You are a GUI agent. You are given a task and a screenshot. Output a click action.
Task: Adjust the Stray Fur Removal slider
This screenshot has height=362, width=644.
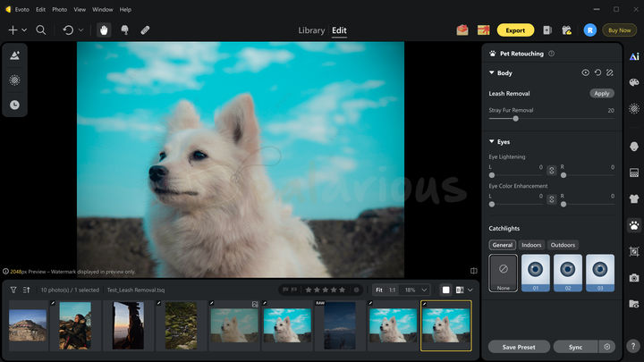tap(516, 119)
